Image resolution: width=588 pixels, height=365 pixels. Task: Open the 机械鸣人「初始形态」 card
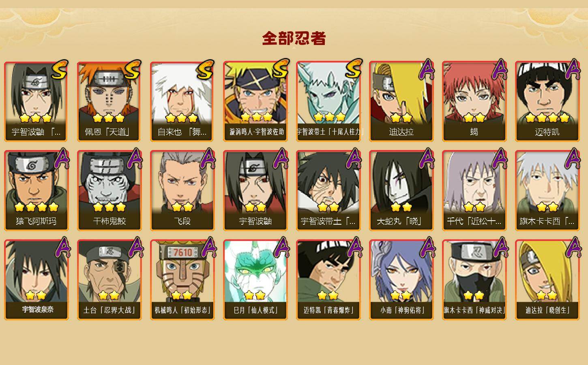click(x=182, y=280)
